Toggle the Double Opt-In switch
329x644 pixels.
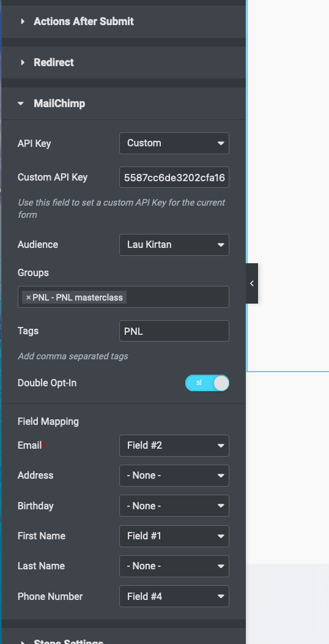[207, 383]
